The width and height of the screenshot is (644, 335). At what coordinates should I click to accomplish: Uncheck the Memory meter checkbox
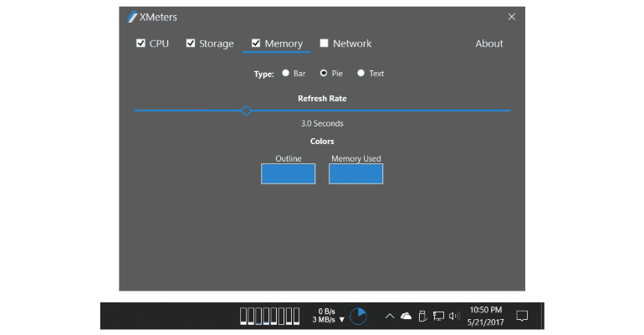pyautogui.click(x=256, y=44)
